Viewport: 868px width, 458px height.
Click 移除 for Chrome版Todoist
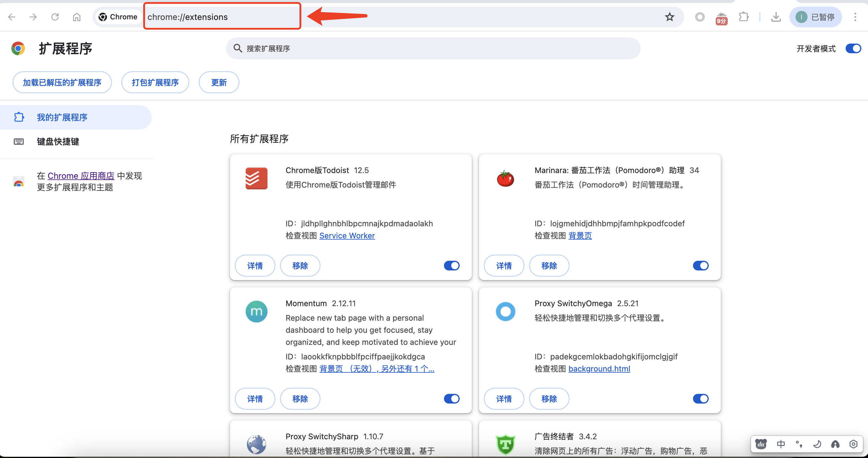pos(300,266)
